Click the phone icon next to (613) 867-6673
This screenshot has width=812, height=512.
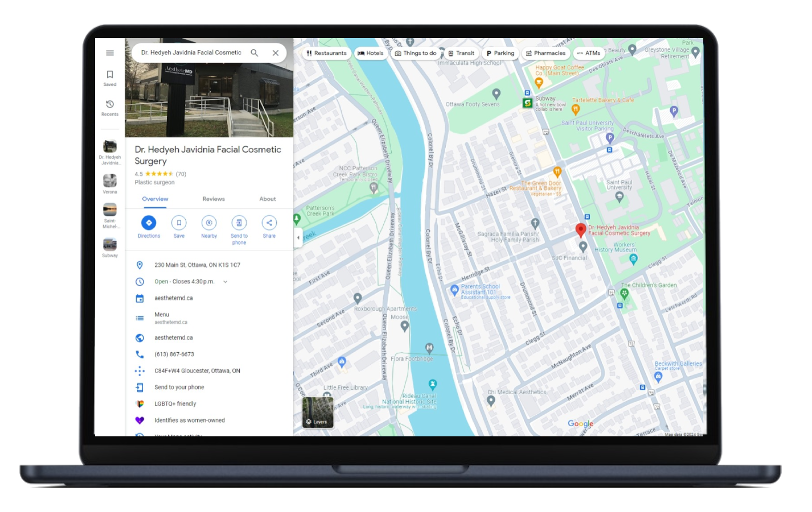[x=140, y=354]
